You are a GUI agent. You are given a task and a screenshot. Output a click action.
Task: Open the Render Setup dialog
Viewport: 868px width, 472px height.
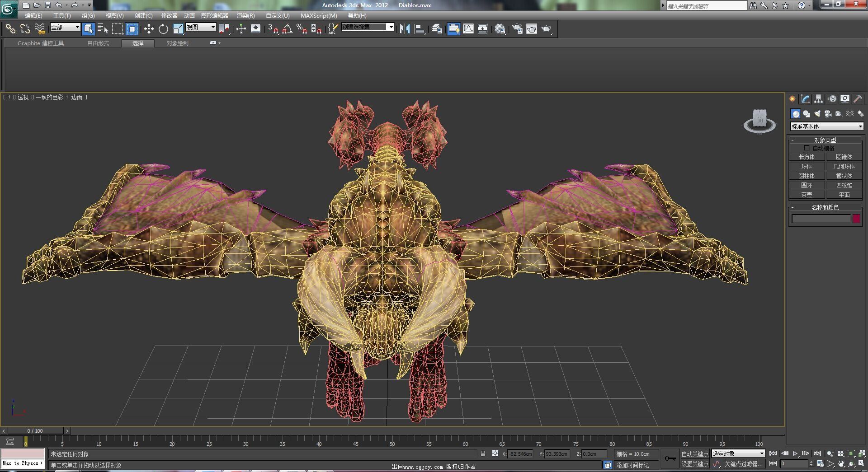point(517,29)
